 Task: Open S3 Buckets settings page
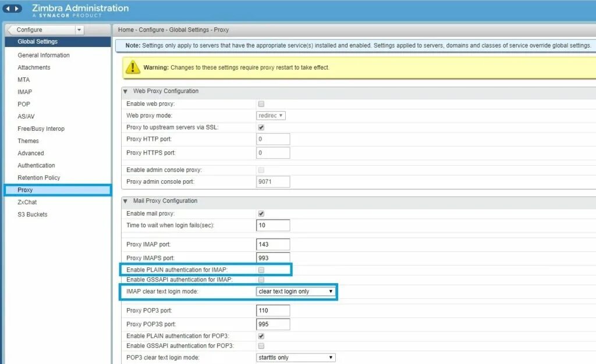click(x=33, y=215)
